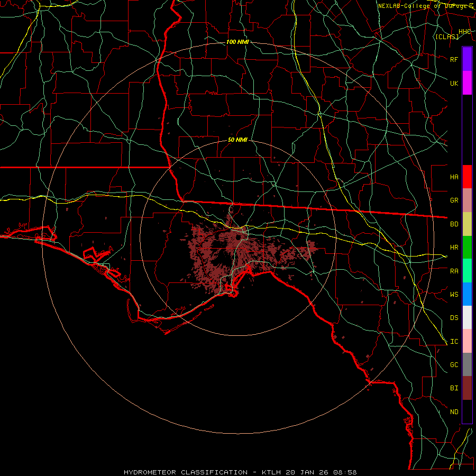Image resolution: width=476 pixels, height=476 pixels.
Task: Click the HR legend label
Action: [454, 248]
